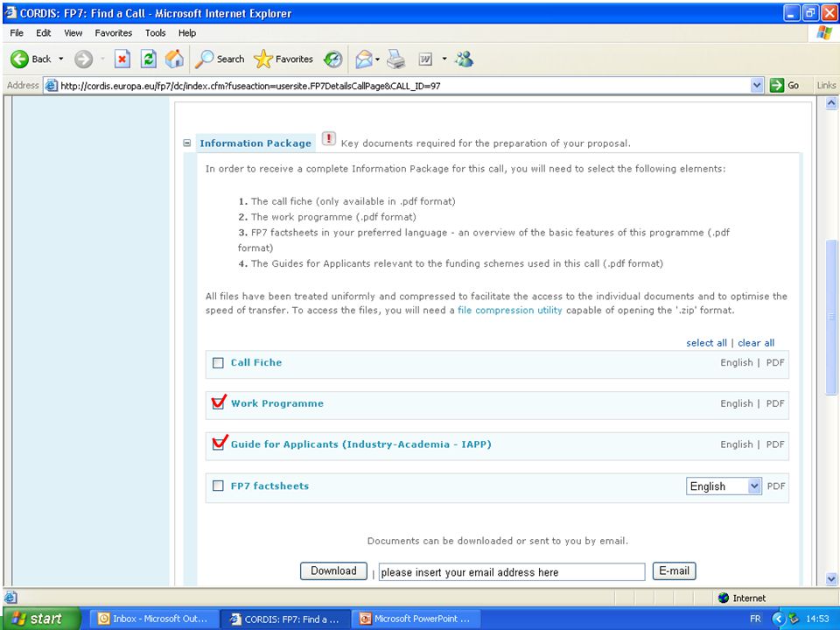Collapse the Information Package section

[187, 143]
